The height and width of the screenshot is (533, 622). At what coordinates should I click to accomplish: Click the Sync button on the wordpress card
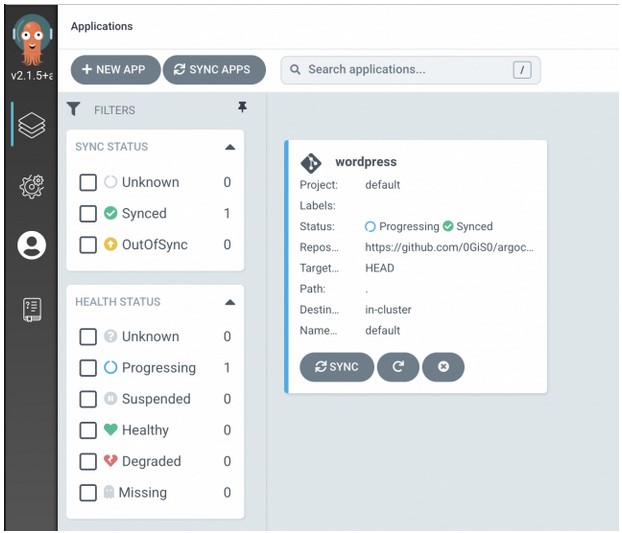pyautogui.click(x=337, y=367)
